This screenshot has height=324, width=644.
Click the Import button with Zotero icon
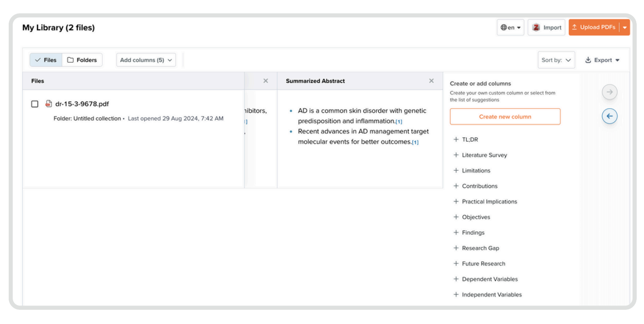[546, 28]
